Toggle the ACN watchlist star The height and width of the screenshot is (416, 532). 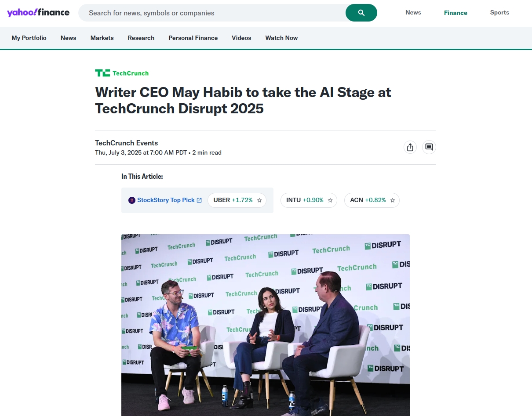[393, 200]
